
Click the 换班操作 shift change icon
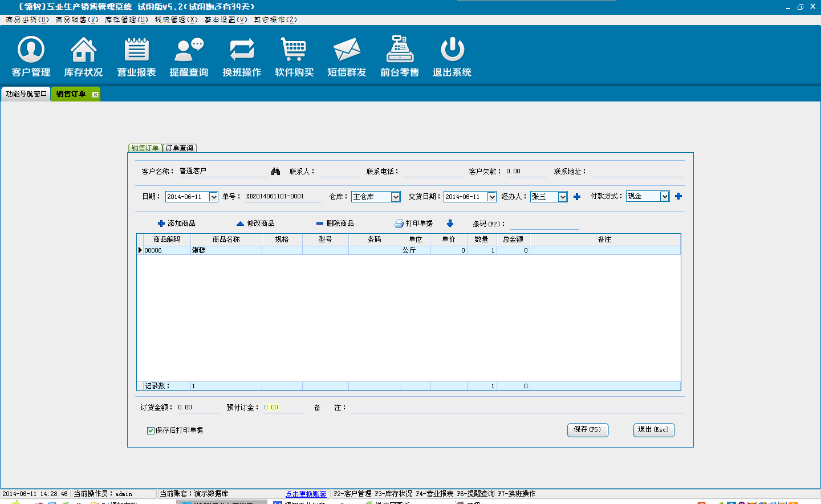[242, 50]
